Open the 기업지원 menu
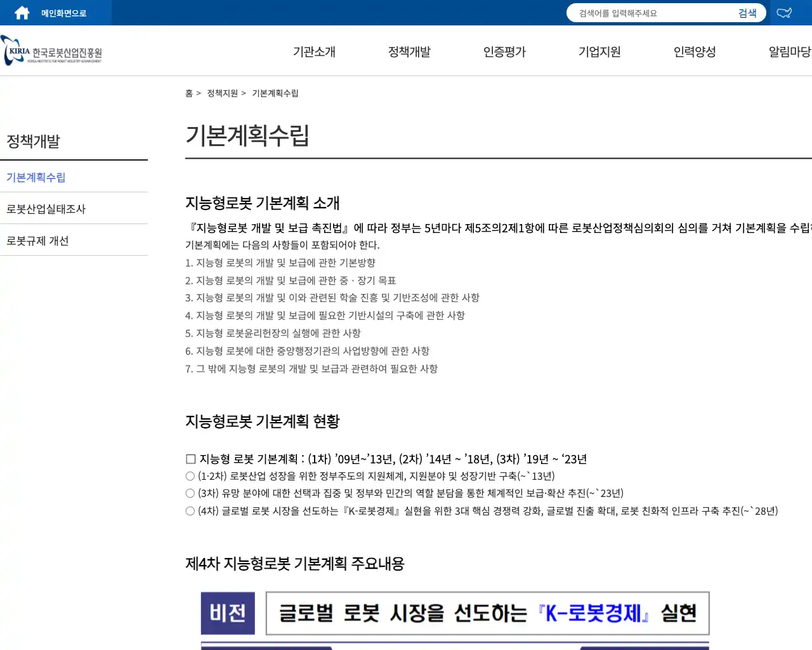The height and width of the screenshot is (650, 812). pyautogui.click(x=599, y=52)
